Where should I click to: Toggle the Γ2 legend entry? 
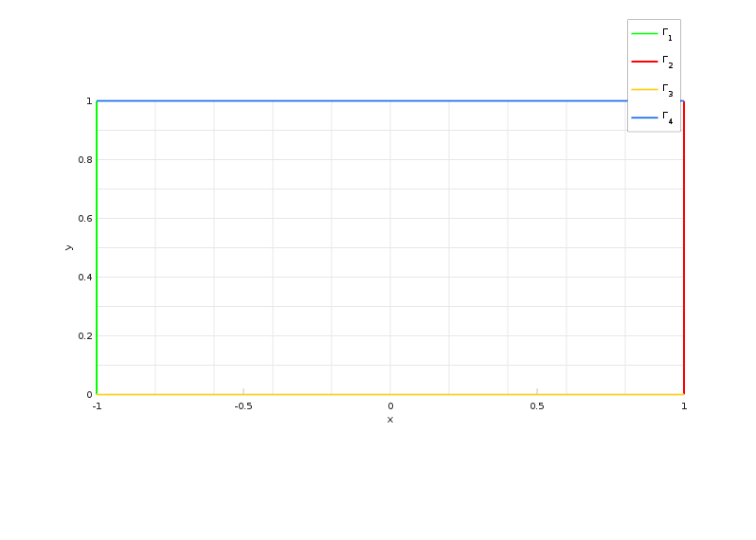coord(654,62)
